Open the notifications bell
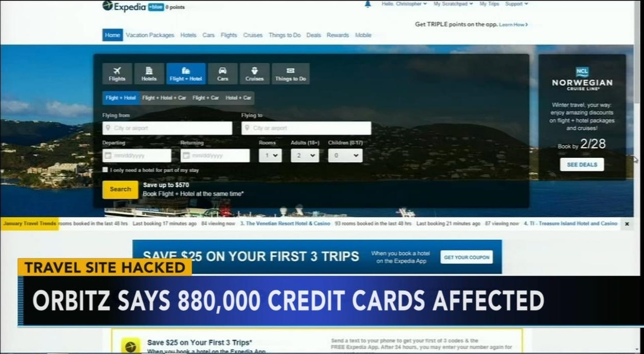644x354 pixels. [x=368, y=4]
